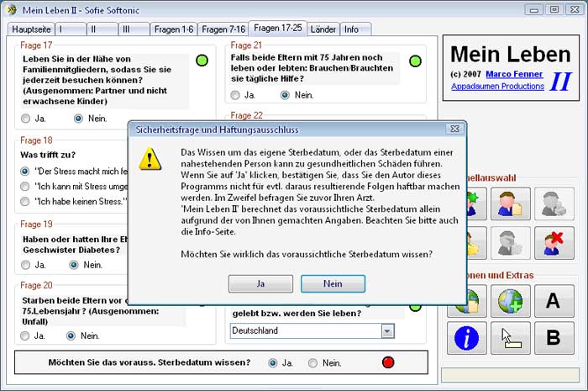Open the Marco Fenner link
Image resolution: width=588 pixels, height=391 pixels.
tap(514, 74)
